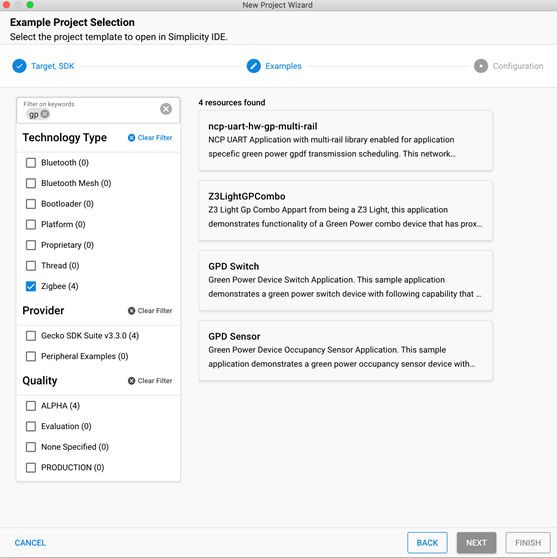Screen dimensions: 557x558
Task: Check the Bootloader (0) option
Action: coord(31,204)
